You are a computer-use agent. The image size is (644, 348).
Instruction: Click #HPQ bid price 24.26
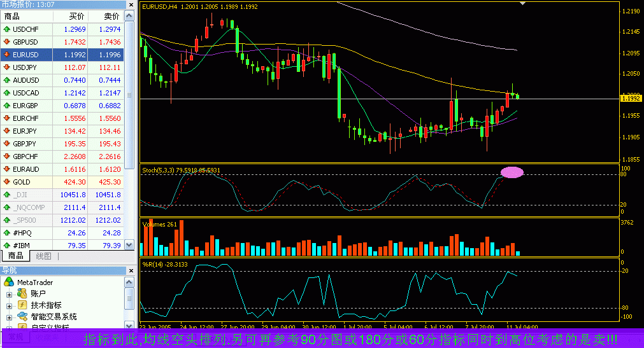70,233
